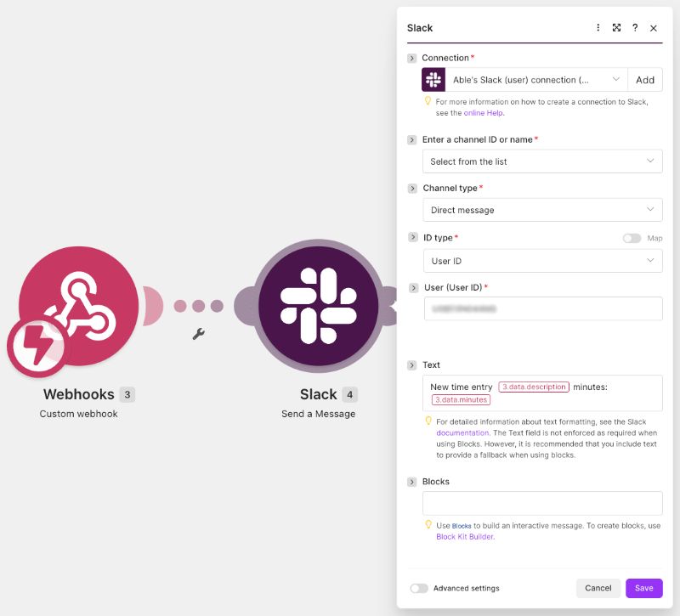680x616 pixels.
Task: Click the 'New time entry' text in Text field
Action: tap(462, 387)
